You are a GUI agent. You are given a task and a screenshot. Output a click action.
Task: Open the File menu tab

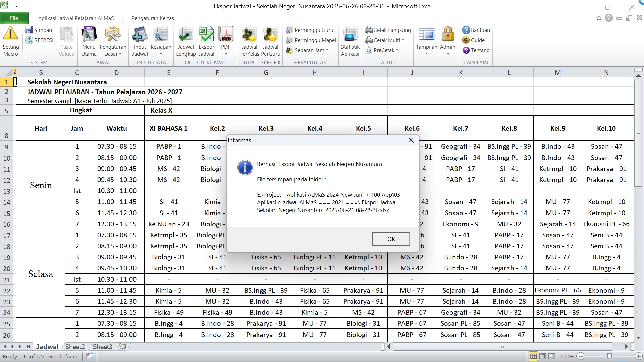coord(14,18)
